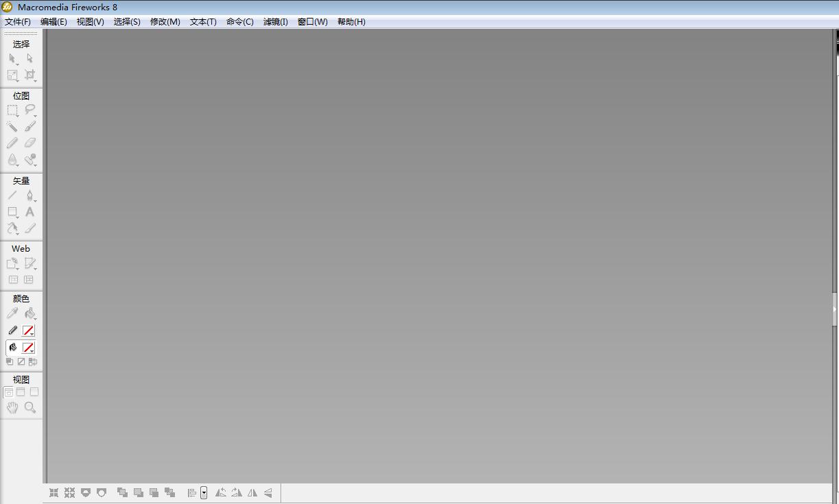This screenshot has height=504, width=839.
Task: Switch to standard screen mode
Action: tap(9, 392)
